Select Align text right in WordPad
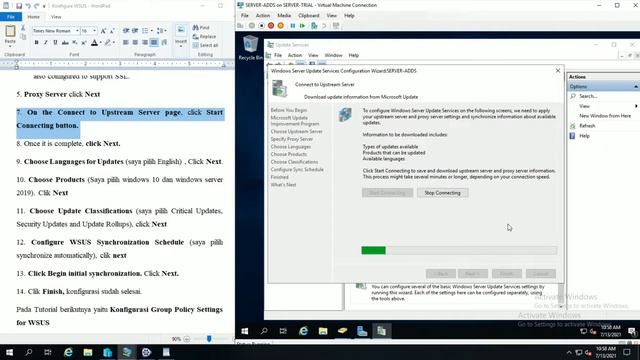640x360 pixels. [144, 42]
